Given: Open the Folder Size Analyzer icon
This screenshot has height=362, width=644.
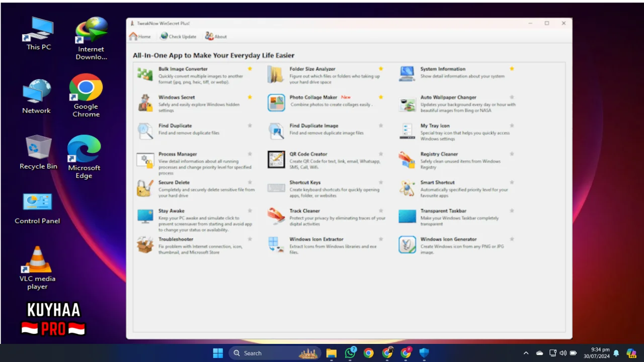Looking at the screenshot, I should pos(276,74).
